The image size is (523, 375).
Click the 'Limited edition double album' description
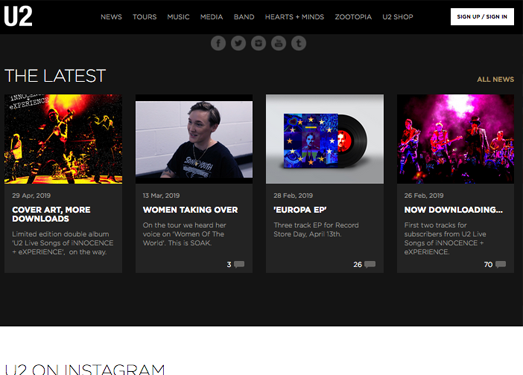point(62,243)
